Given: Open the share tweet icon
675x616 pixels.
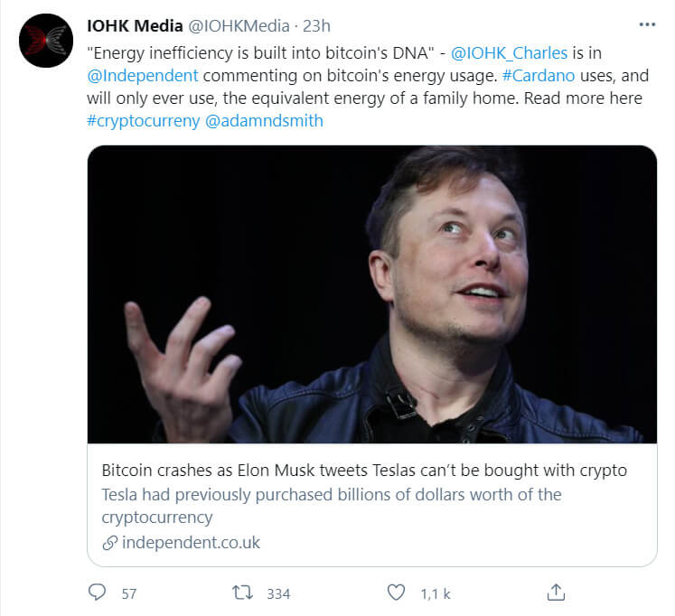Looking at the screenshot, I should pos(557,593).
